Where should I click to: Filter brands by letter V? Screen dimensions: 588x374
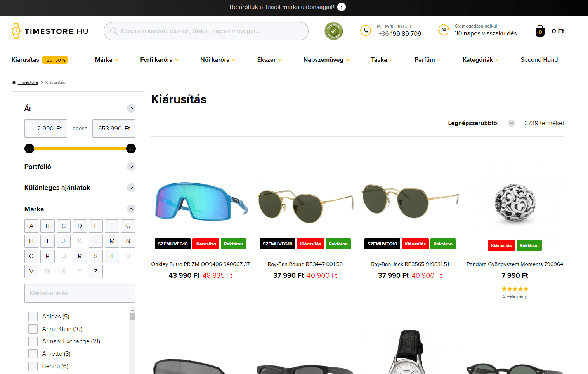31,271
